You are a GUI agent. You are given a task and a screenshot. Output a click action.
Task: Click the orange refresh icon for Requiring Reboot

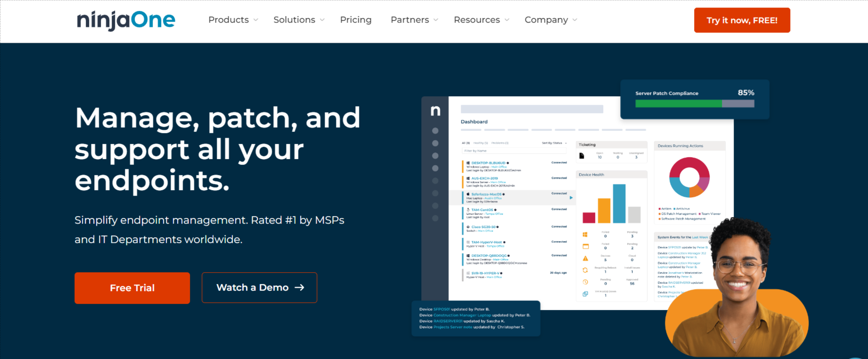pyautogui.click(x=585, y=270)
